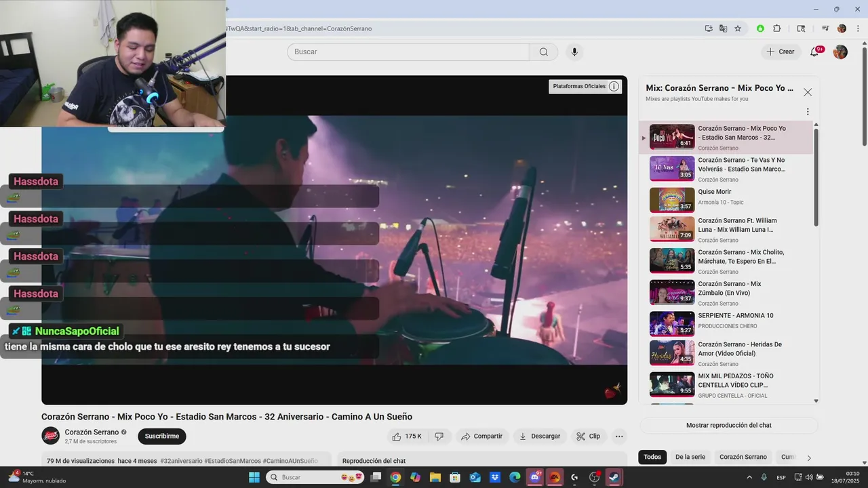Open Dropbox from the taskbar

[495, 477]
